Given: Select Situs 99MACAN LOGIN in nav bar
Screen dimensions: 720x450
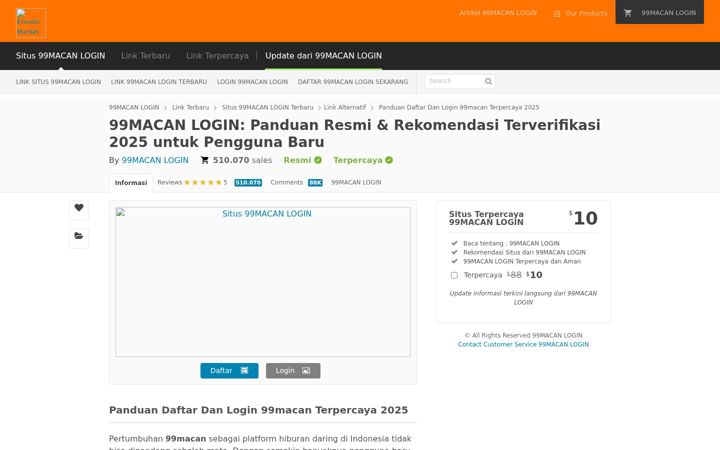Looking at the screenshot, I should pyautogui.click(x=61, y=56).
